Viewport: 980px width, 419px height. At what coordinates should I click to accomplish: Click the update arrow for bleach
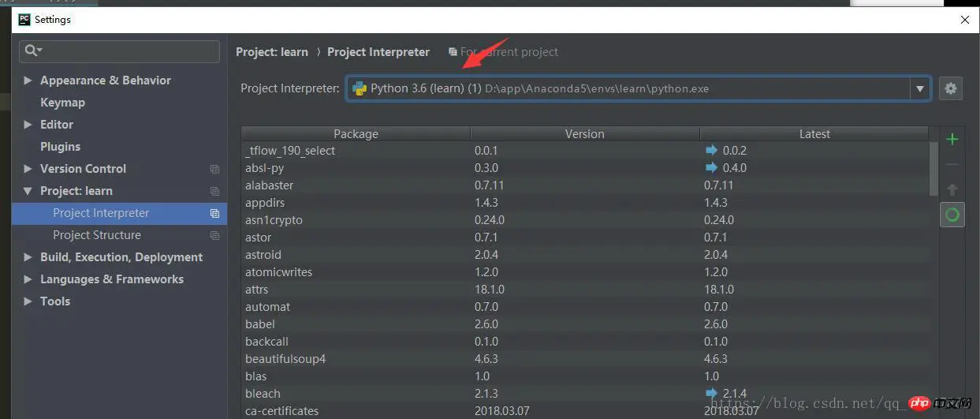712,393
